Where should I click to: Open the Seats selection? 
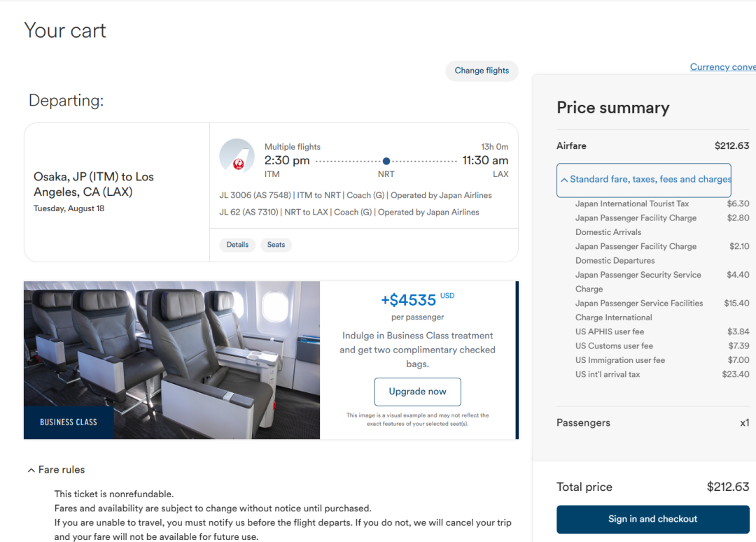coord(276,245)
